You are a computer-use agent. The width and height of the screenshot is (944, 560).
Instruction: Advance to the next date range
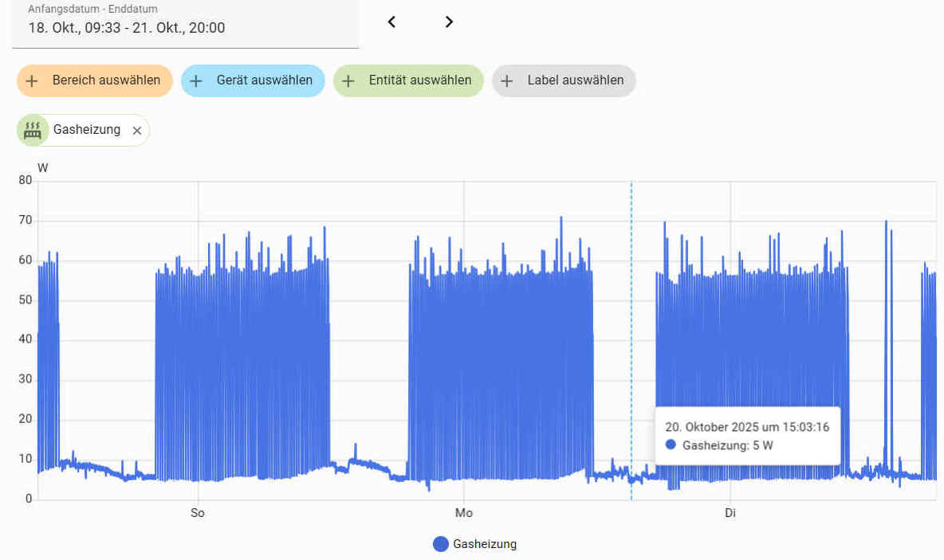[x=449, y=22]
